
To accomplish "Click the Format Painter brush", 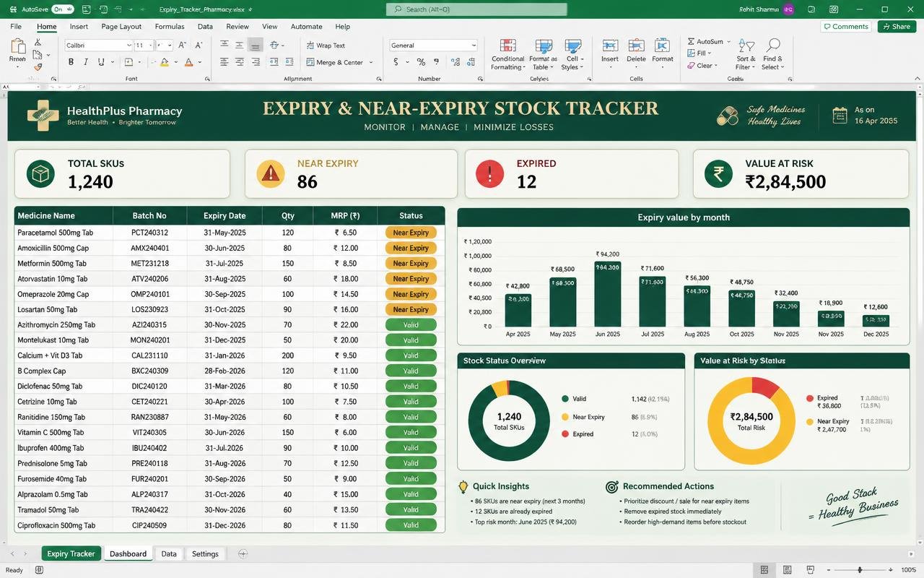I will [38, 67].
